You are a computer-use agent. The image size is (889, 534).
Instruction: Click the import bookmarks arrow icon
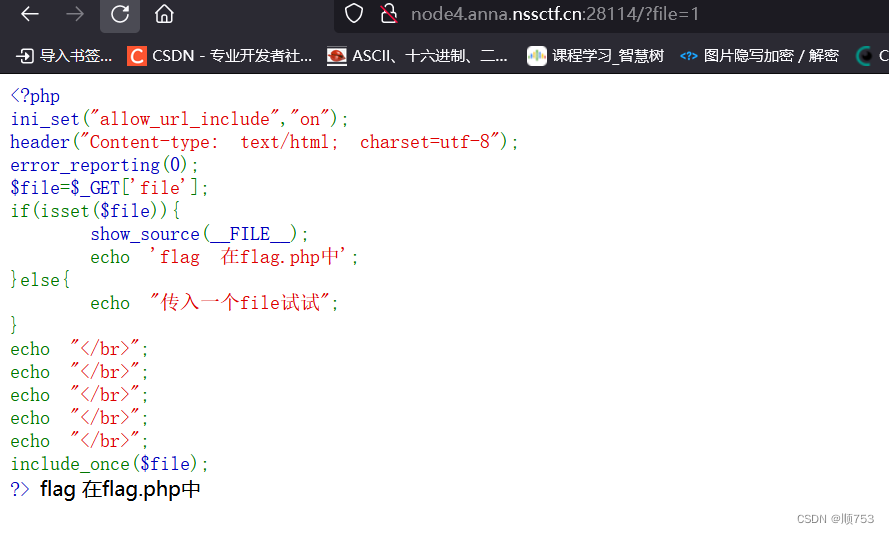[25, 56]
